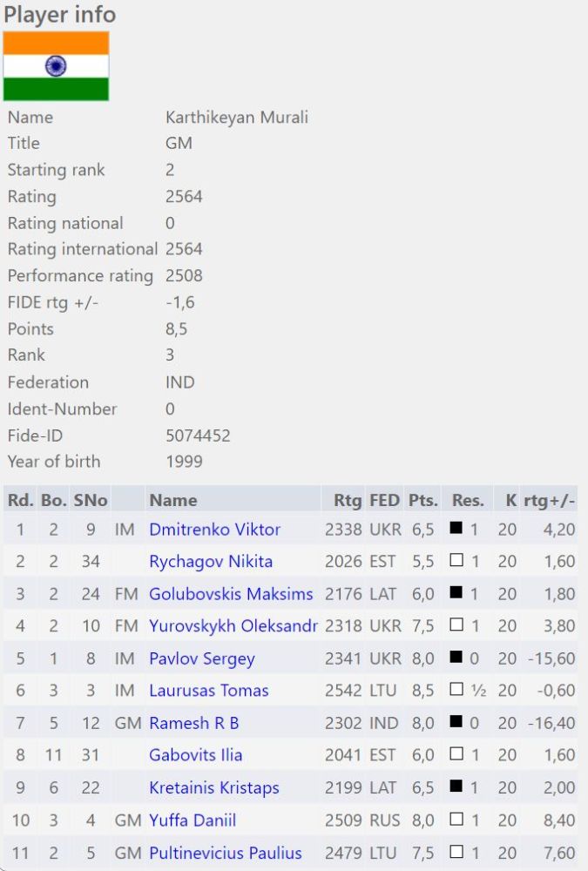Select Golubovskis Maksims opponent link
Screen dimensions: 588x871
pos(231,594)
